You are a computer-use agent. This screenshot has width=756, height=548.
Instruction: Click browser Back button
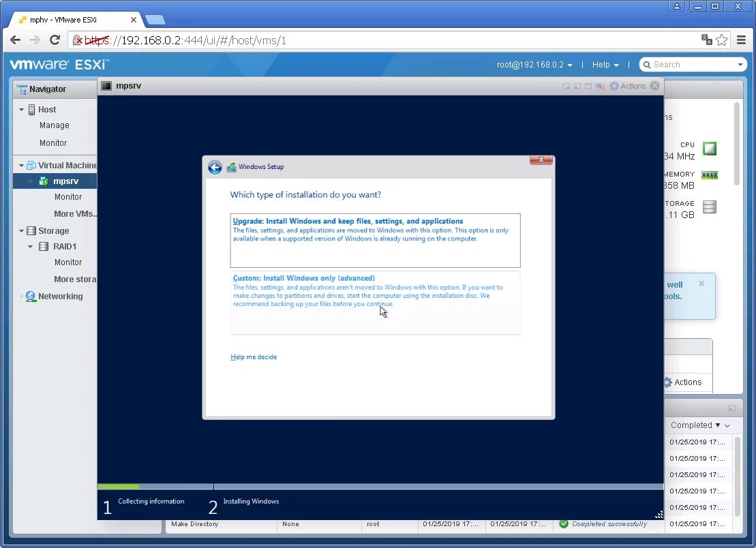(x=16, y=40)
